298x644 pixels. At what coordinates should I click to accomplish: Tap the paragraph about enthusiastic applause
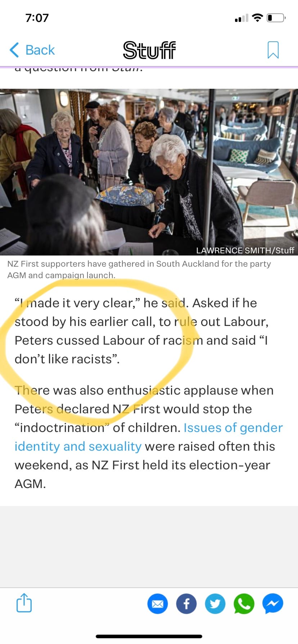[x=149, y=437]
